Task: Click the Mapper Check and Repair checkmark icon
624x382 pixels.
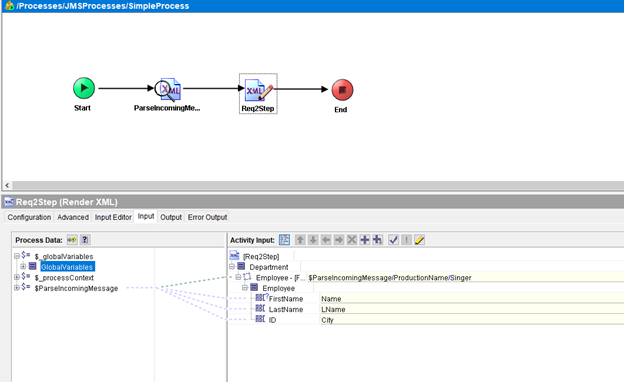Action: tap(394, 240)
